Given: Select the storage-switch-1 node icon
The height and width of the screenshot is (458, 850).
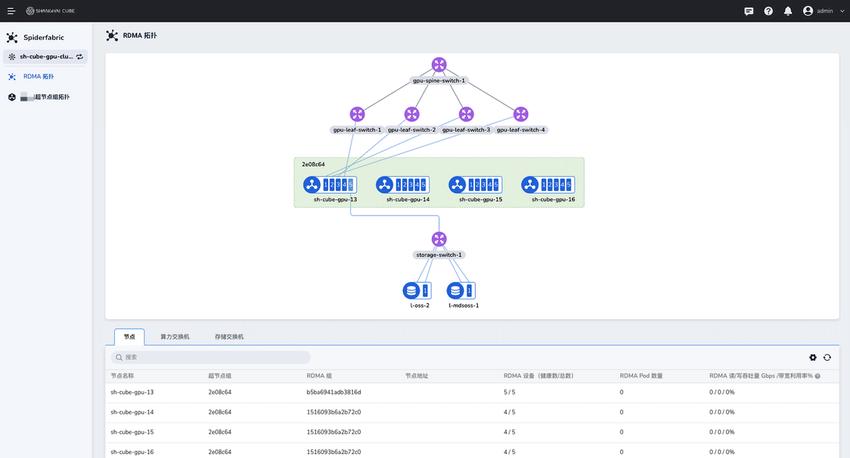Looking at the screenshot, I should click(439, 239).
